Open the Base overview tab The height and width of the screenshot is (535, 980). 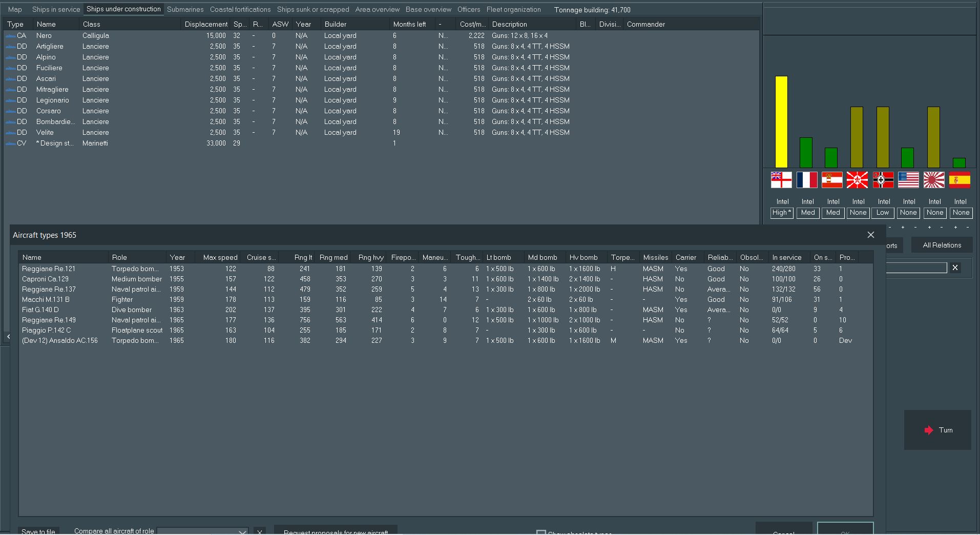pos(428,9)
